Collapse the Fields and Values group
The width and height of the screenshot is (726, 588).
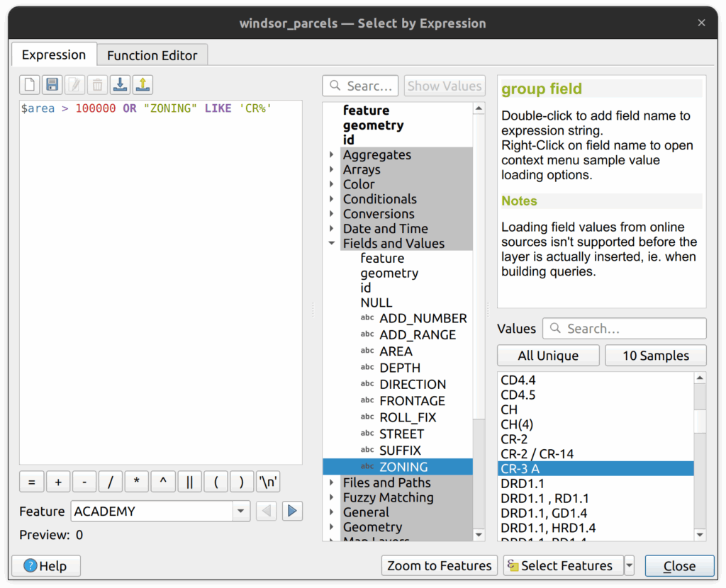tap(331, 244)
